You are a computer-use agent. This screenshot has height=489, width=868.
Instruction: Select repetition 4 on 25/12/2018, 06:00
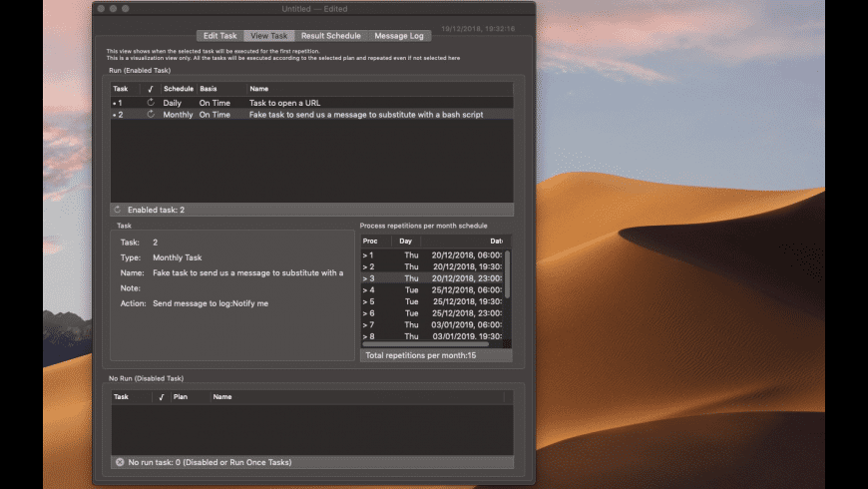click(x=432, y=290)
